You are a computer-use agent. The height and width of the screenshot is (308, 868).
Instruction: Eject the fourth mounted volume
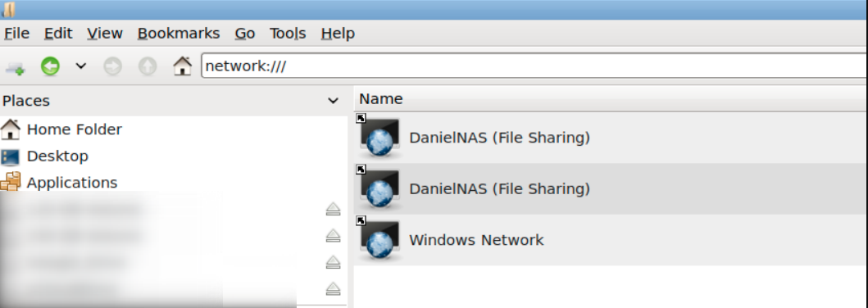click(x=333, y=288)
